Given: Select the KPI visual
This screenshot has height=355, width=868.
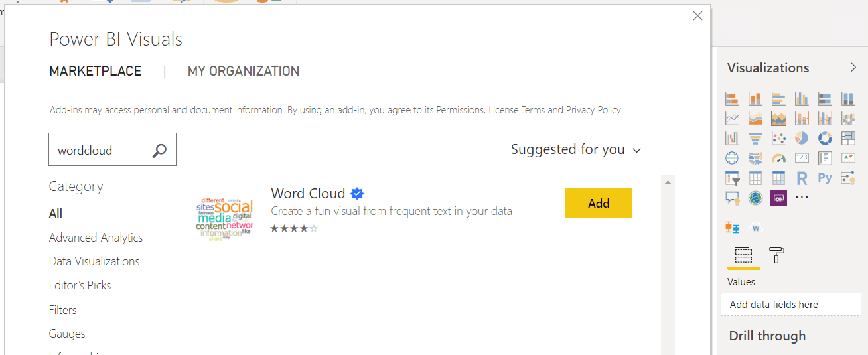Looking at the screenshot, I should pyautogui.click(x=848, y=158).
